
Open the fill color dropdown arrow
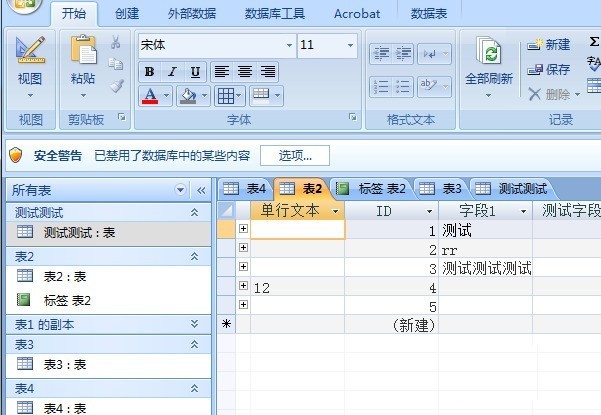click(204, 95)
